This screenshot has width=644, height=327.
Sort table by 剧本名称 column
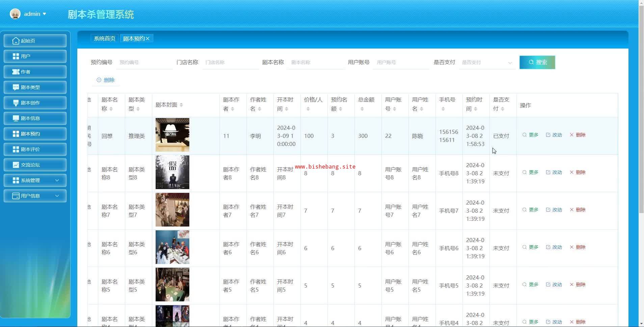coord(111,109)
